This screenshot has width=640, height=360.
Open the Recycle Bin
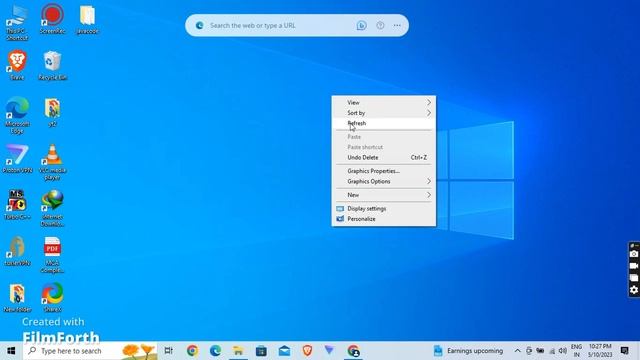pos(52,65)
